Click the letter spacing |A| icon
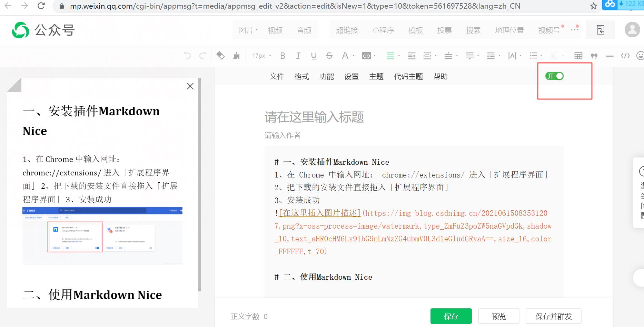This screenshot has width=644, height=327. pyautogui.click(x=512, y=56)
